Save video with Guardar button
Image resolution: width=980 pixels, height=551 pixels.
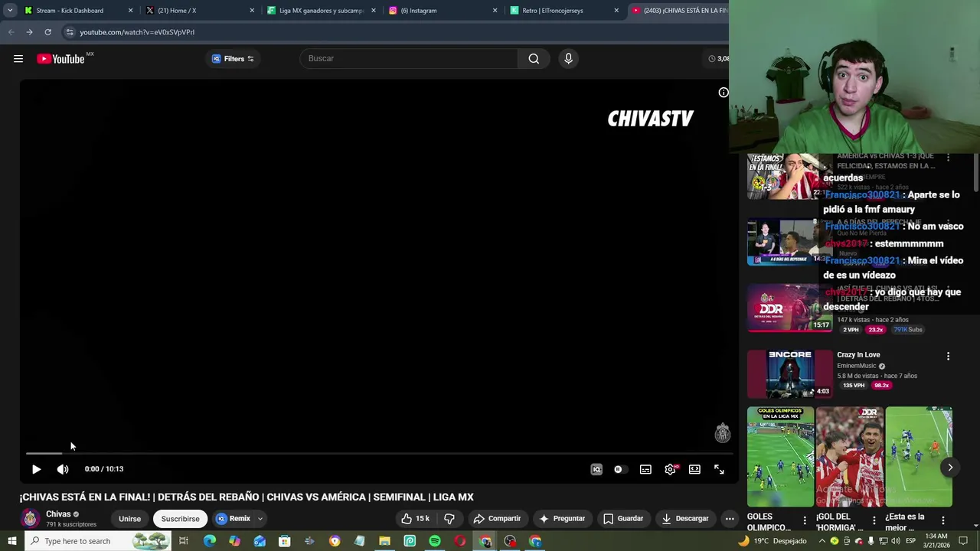(x=623, y=519)
